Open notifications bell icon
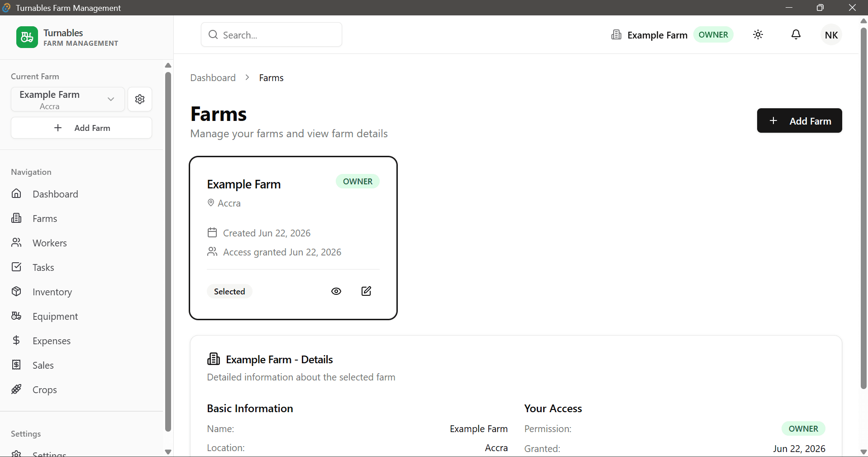This screenshot has width=868, height=457. pyautogui.click(x=796, y=35)
